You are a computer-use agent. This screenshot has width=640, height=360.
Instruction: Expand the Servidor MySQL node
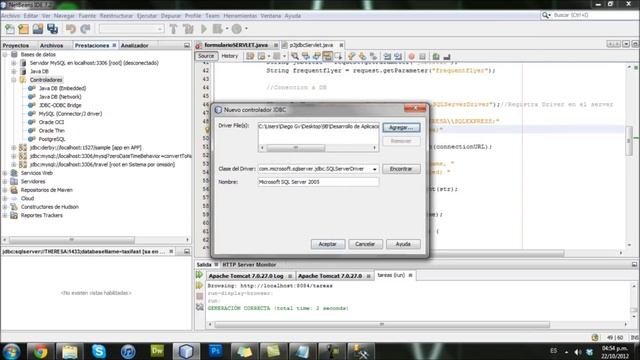pyautogui.click(x=14, y=63)
